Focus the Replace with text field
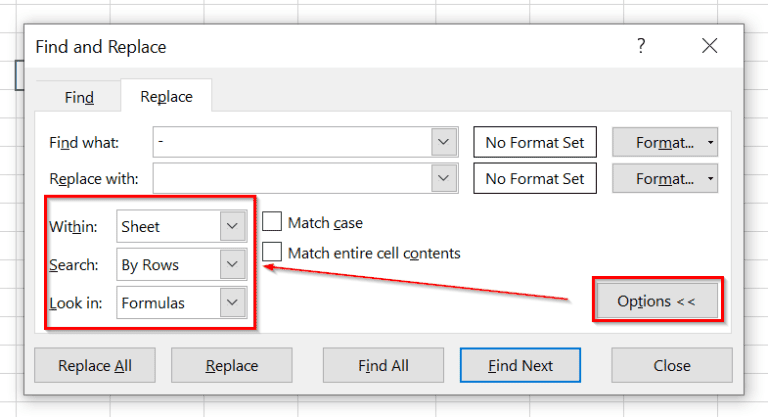Screen dimensions: 768x417 click(x=292, y=178)
